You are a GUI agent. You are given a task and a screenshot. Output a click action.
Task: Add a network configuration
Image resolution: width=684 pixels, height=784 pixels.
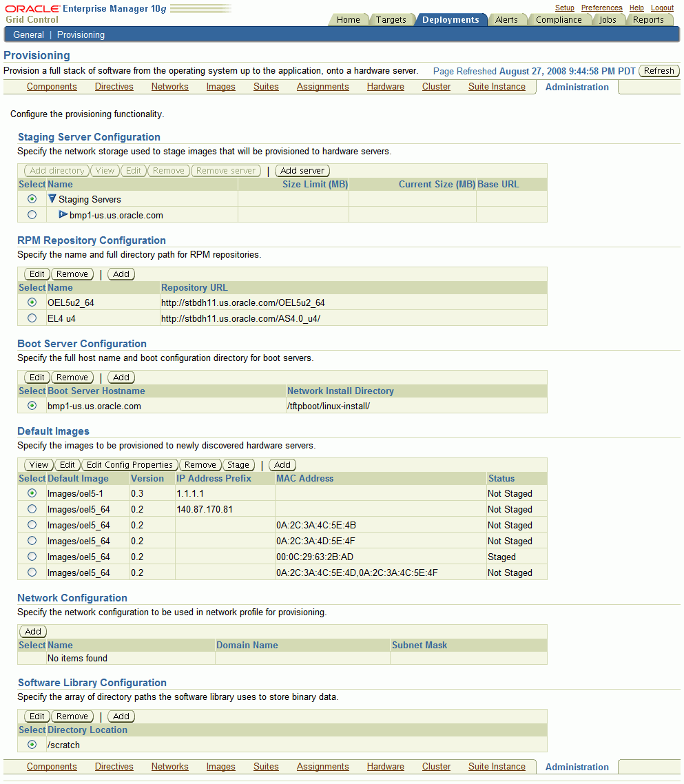pos(33,632)
